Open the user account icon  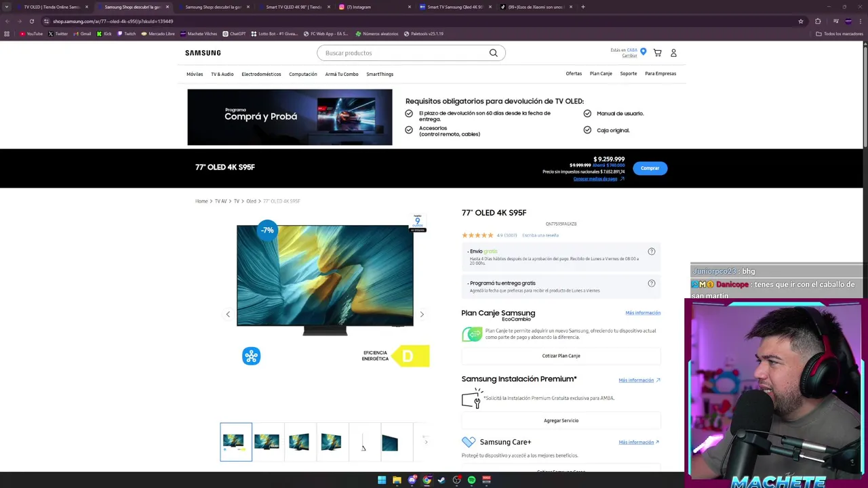pyautogui.click(x=673, y=53)
